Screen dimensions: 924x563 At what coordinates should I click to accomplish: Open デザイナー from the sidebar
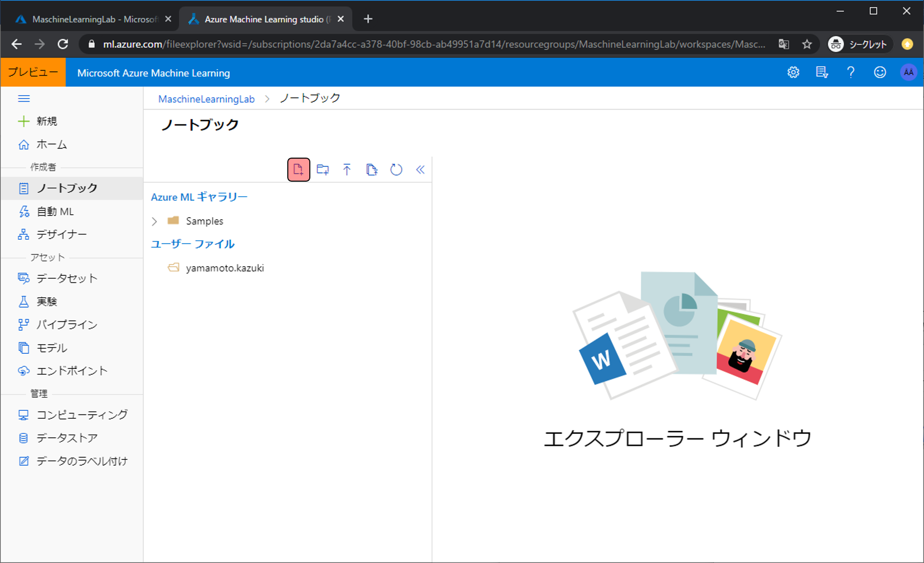61,235
